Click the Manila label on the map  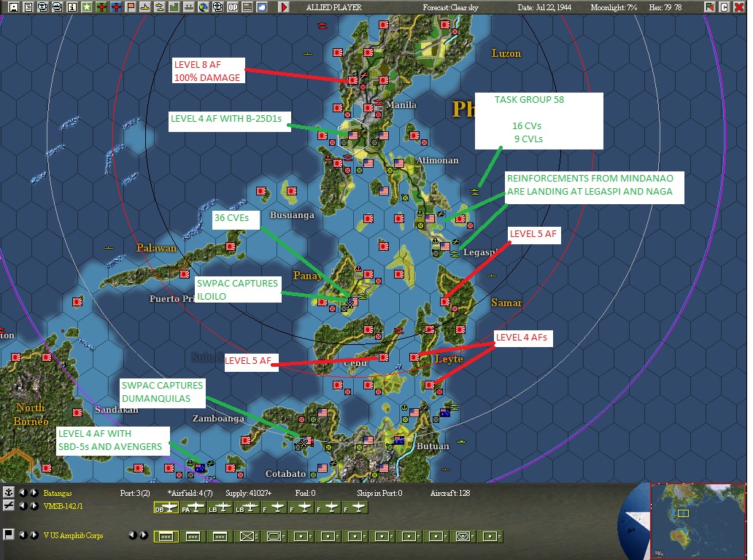click(x=401, y=104)
